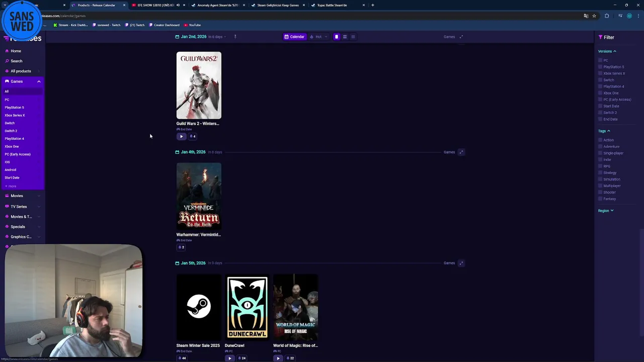This screenshot has width=644, height=362.
Task: Select the medium row layout icon
Action: pos(345,37)
